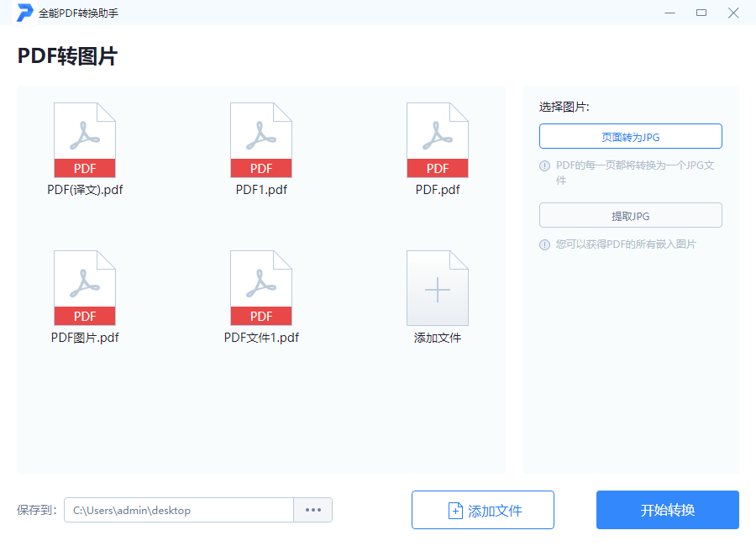756x546 pixels.
Task: Maximize the window
Action: pyautogui.click(x=701, y=13)
